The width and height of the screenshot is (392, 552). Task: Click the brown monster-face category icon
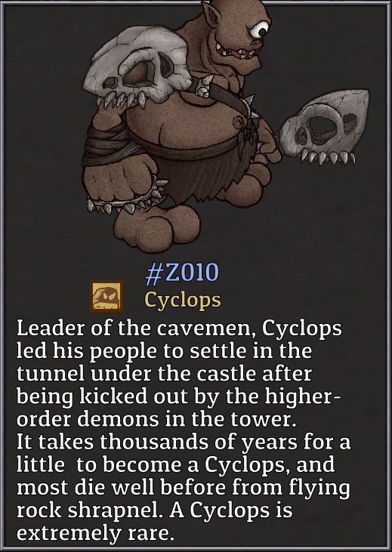tap(106, 296)
